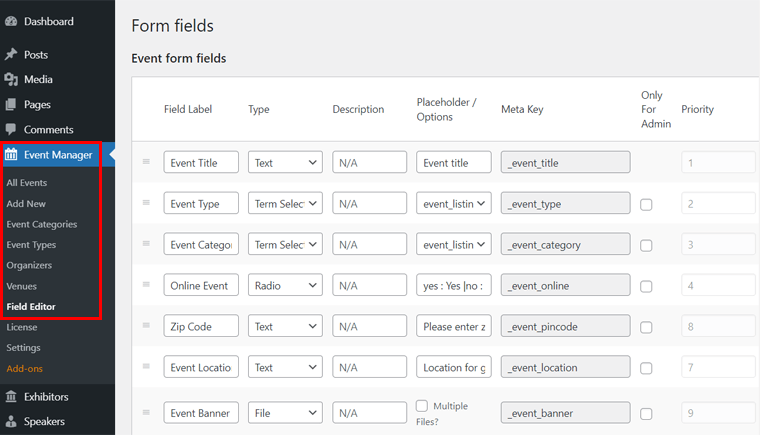This screenshot has width=760, height=435.
Task: Check Only For Admin for Event Banner
Action: [x=646, y=414]
